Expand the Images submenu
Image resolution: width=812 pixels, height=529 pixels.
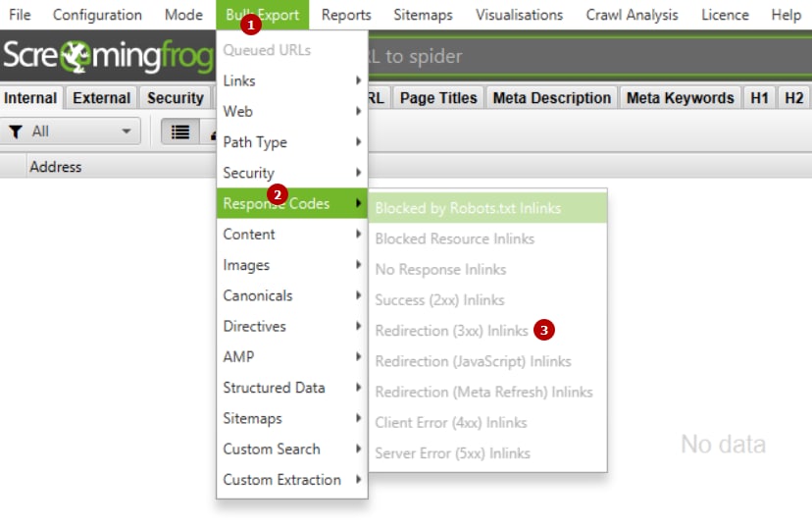pos(292,265)
